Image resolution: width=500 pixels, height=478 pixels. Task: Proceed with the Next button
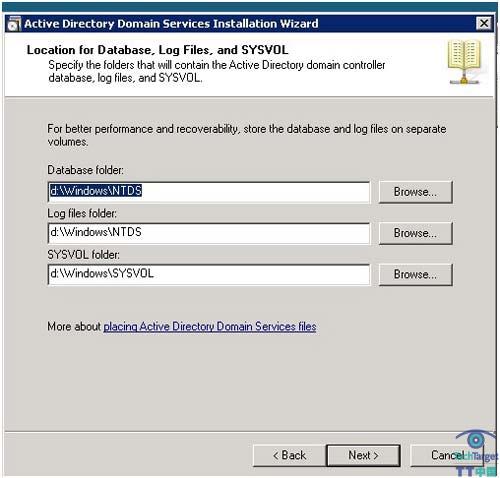click(363, 455)
